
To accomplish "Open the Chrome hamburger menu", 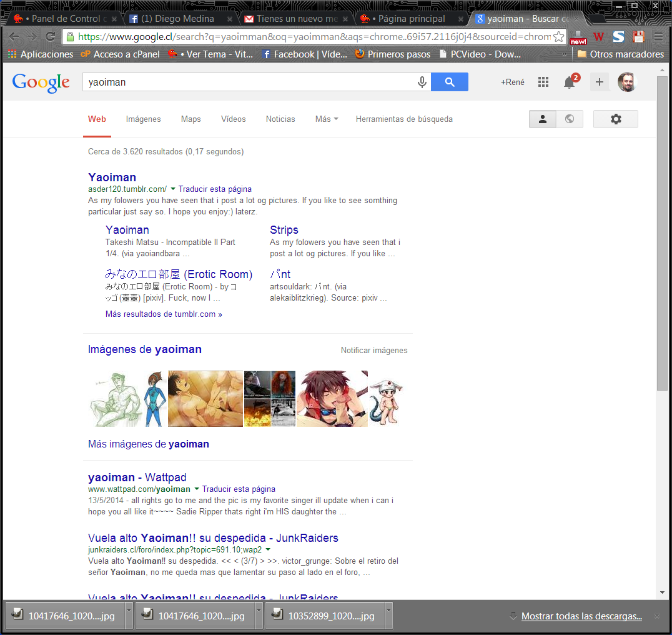I will pyautogui.click(x=658, y=37).
